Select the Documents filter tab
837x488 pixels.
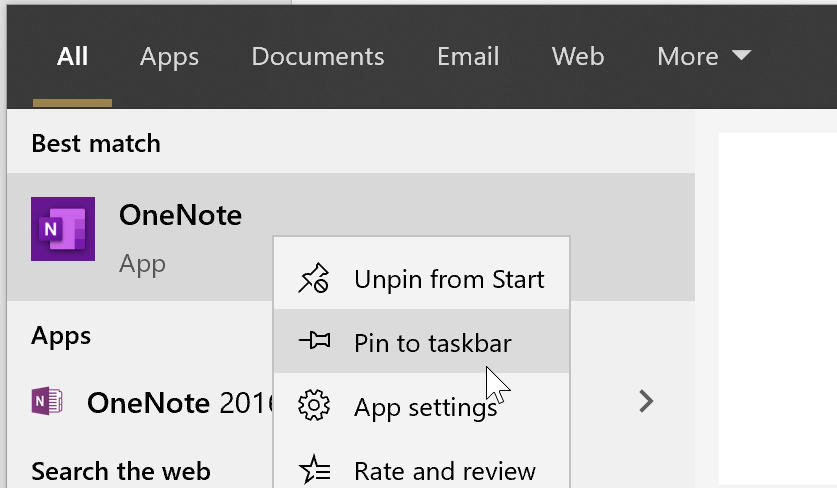[x=318, y=57]
